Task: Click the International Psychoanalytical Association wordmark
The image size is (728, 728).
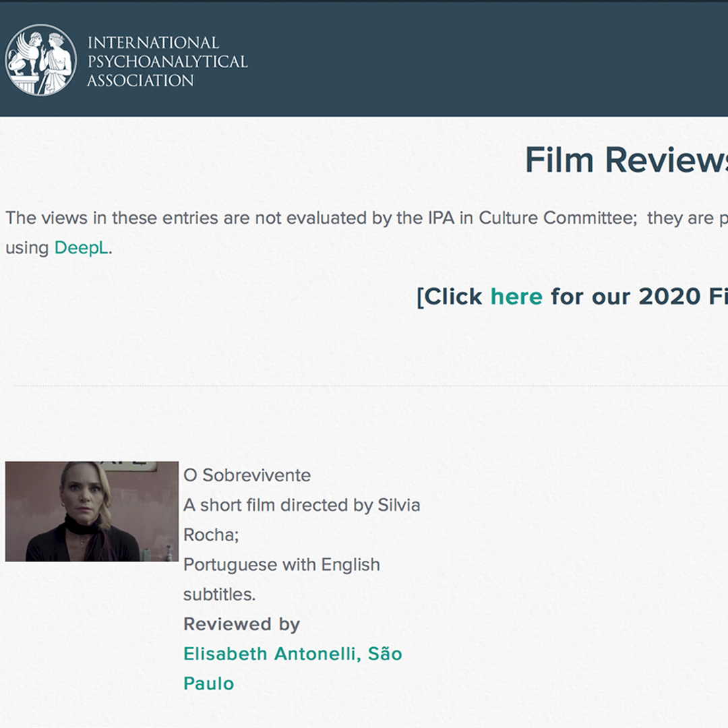Action: click(166, 61)
